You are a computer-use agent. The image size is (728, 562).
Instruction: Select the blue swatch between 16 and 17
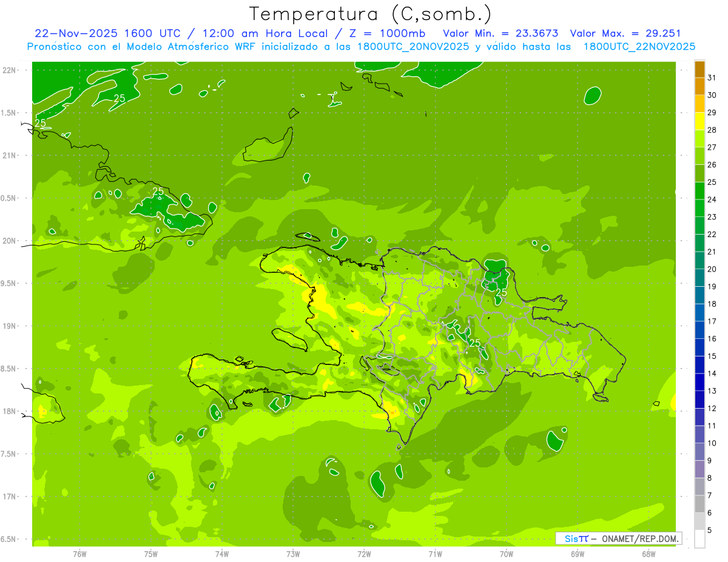tap(699, 330)
